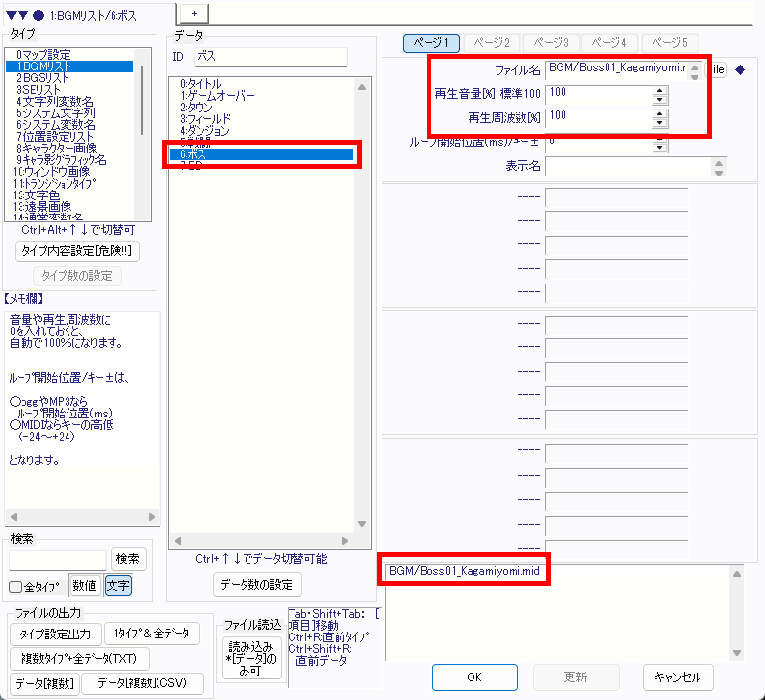Toggle 数値 search mode
765x700 pixels.
click(x=84, y=586)
